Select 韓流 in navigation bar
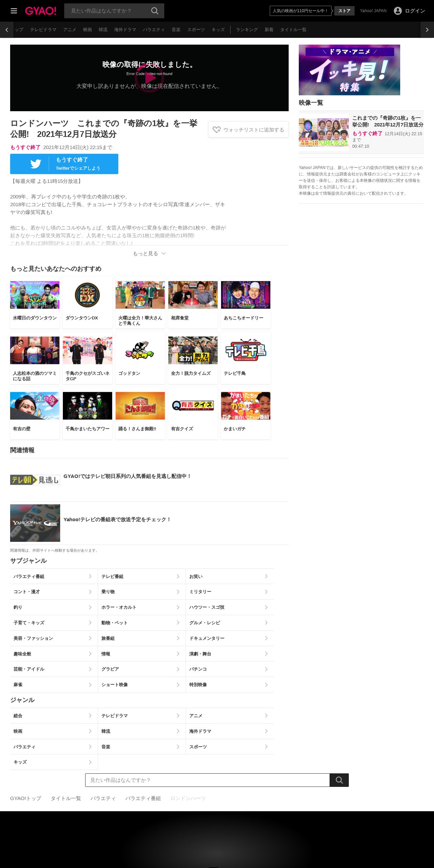434x868 pixels. (x=103, y=30)
